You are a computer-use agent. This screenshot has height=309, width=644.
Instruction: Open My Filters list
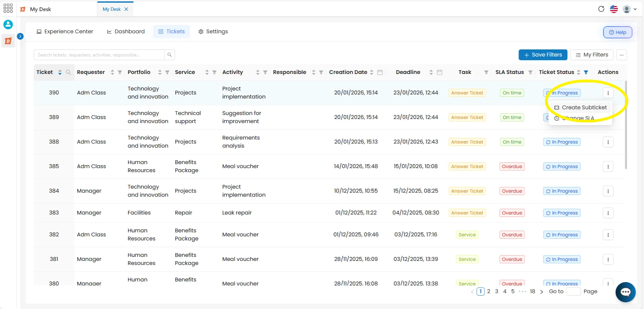click(592, 55)
